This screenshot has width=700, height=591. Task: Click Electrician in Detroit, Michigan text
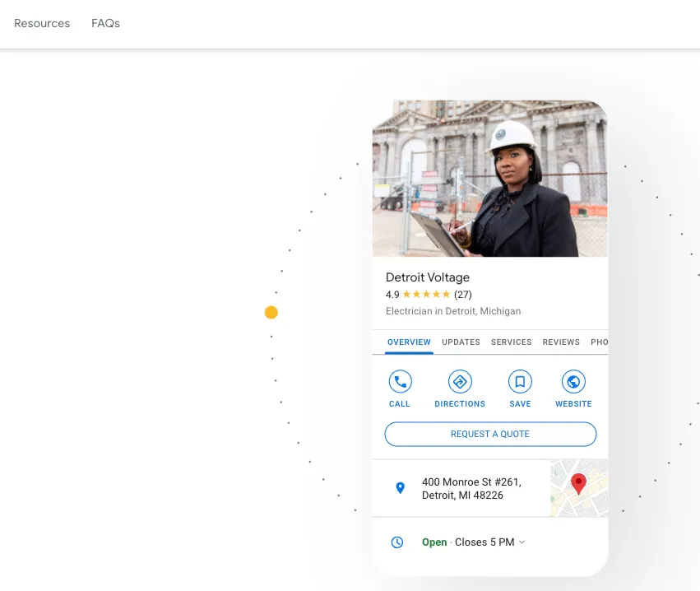(453, 311)
